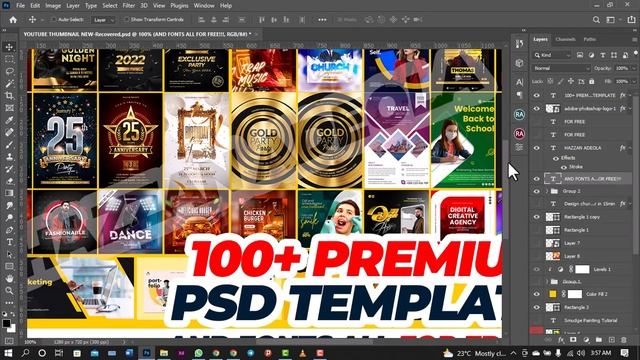Select the Crop tool
The image size is (640, 360).
pos(9,96)
